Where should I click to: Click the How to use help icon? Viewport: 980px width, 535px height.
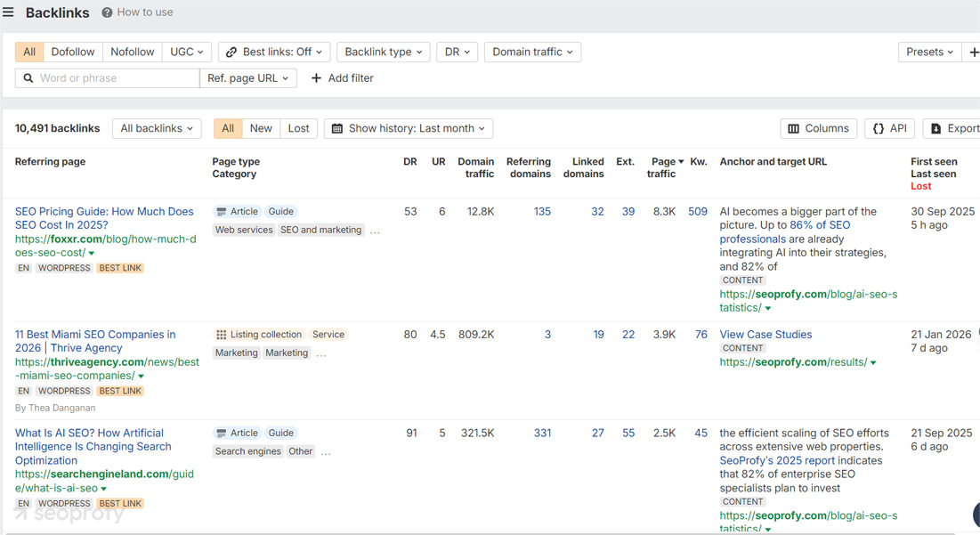click(107, 12)
